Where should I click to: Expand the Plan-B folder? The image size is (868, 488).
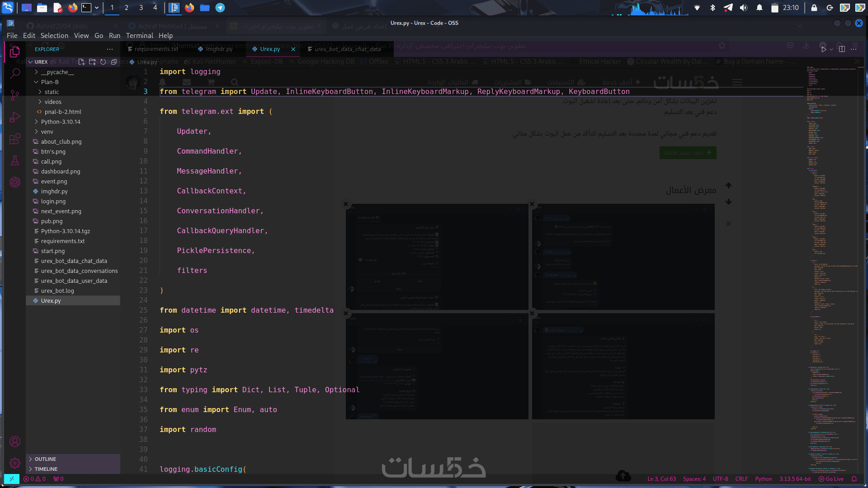[x=50, y=82]
